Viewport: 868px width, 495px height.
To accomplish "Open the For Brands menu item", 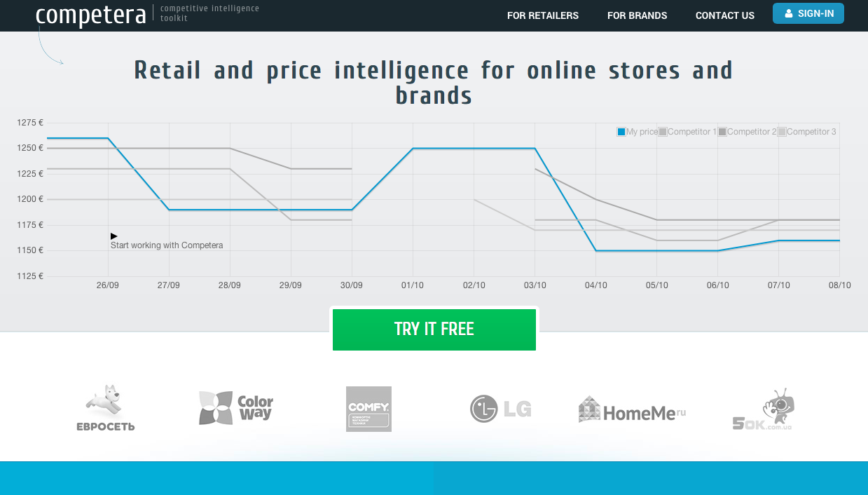I will [x=637, y=15].
